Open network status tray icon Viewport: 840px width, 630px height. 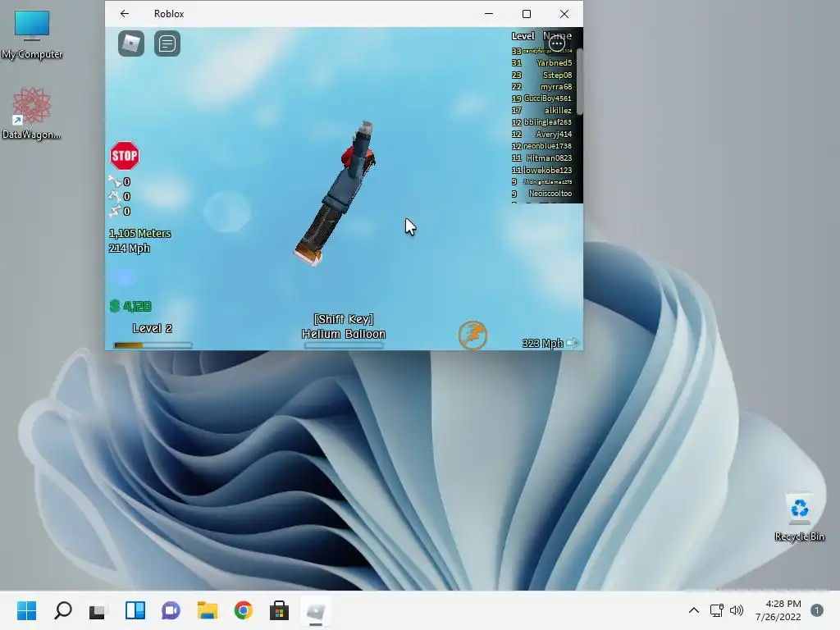[x=716, y=610]
